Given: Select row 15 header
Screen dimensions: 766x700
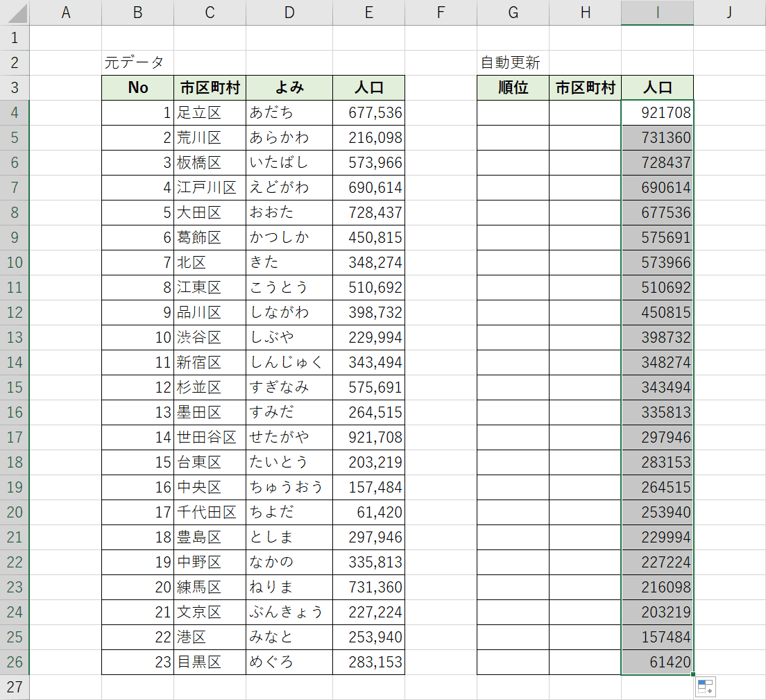Looking at the screenshot, I should 15,387.
